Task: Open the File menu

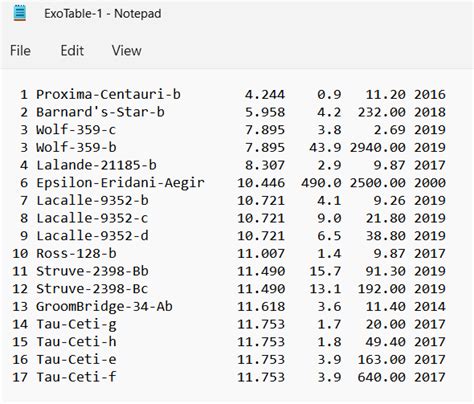Action: [20, 51]
